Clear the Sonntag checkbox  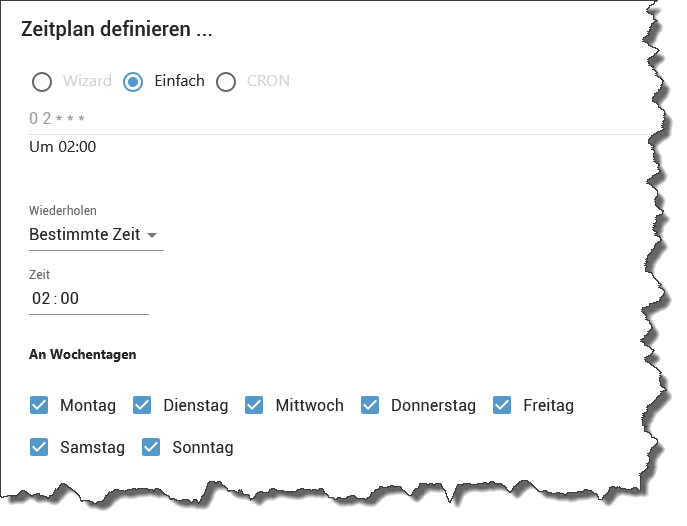point(152,447)
